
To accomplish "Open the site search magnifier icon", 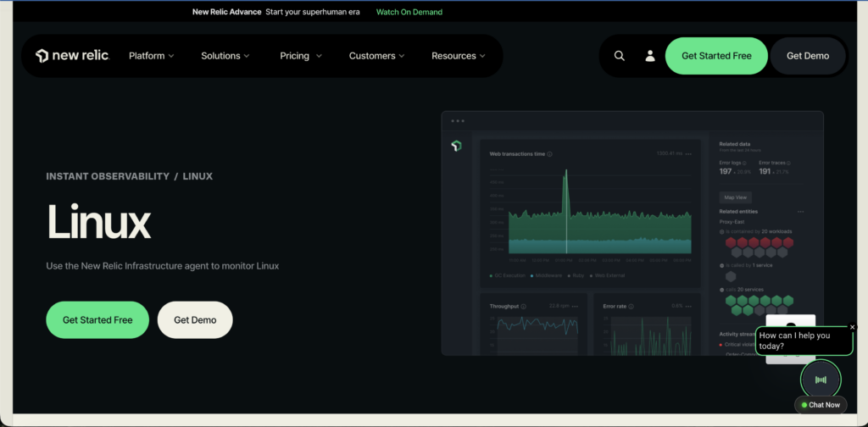I will coord(620,56).
